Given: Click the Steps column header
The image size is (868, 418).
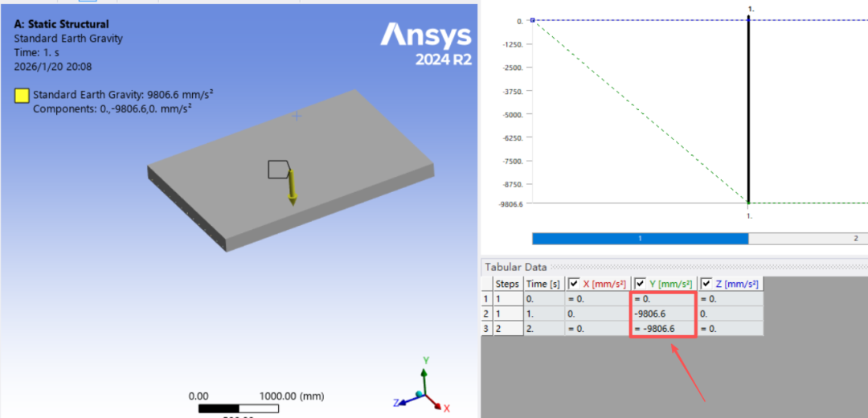Looking at the screenshot, I should pos(507,284).
